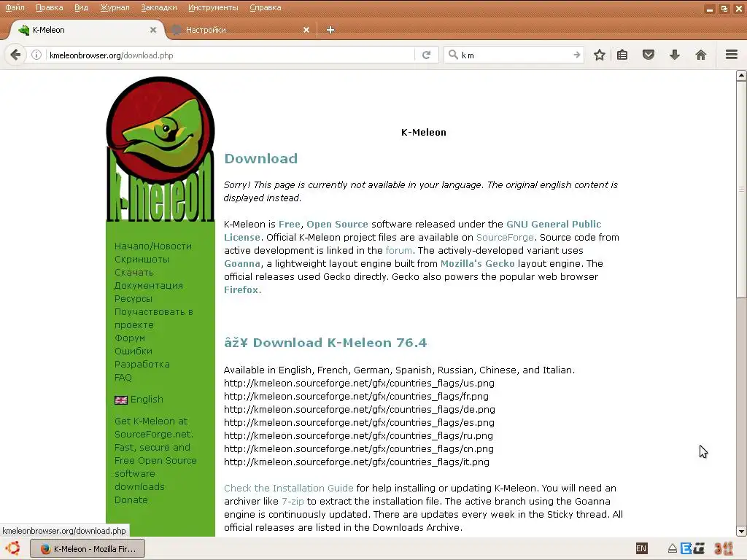
Task: Close the K-Meleon tab
Action: 153,30
